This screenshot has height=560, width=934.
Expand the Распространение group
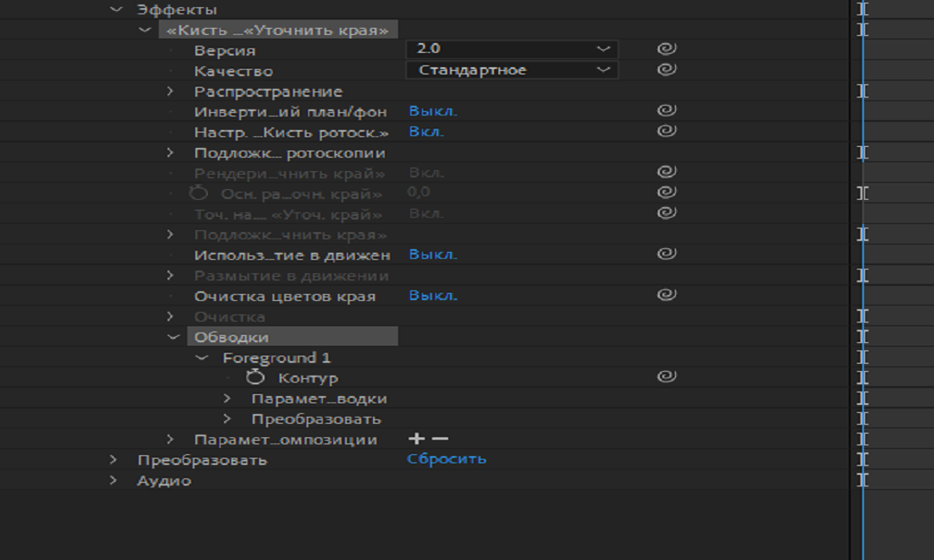pyautogui.click(x=170, y=91)
